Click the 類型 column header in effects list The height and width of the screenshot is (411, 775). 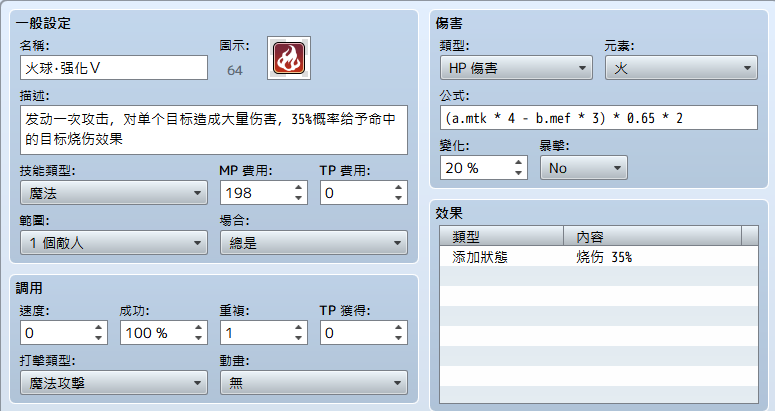[x=502, y=236]
